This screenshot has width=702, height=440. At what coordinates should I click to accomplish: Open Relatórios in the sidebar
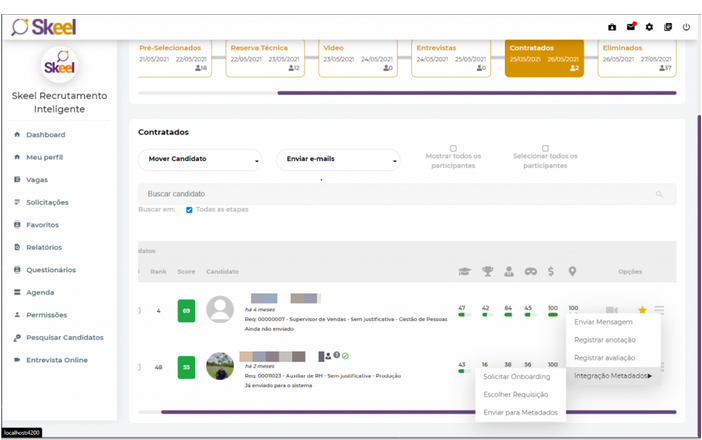click(44, 247)
